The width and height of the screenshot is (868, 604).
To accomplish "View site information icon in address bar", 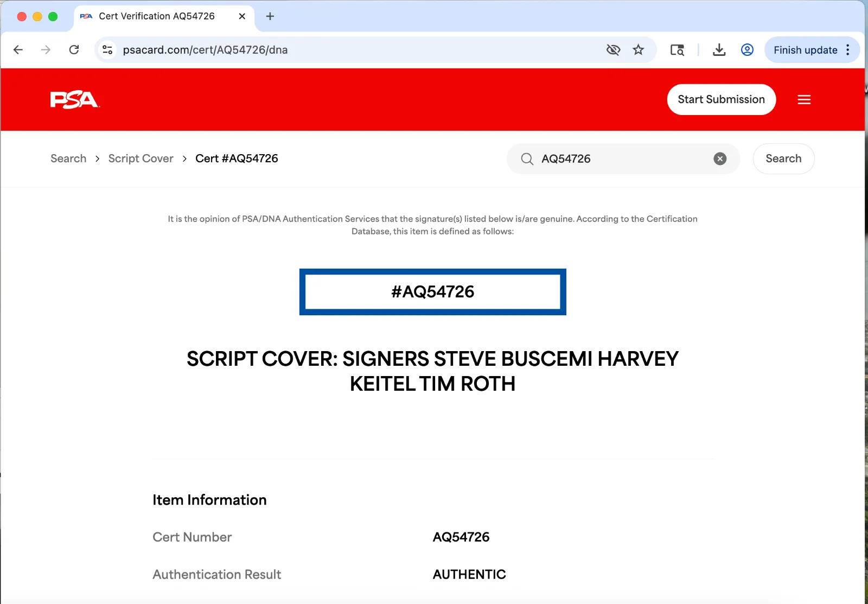I will (107, 50).
